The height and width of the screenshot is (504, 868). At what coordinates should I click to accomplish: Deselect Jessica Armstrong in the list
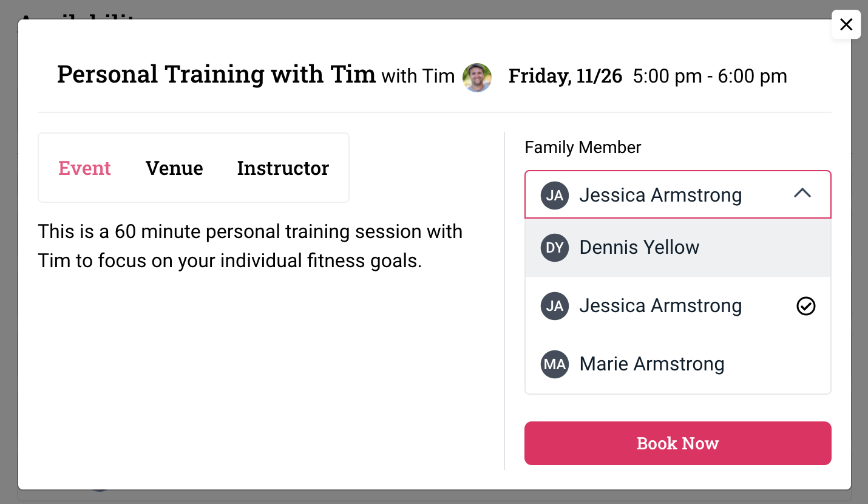(660, 306)
